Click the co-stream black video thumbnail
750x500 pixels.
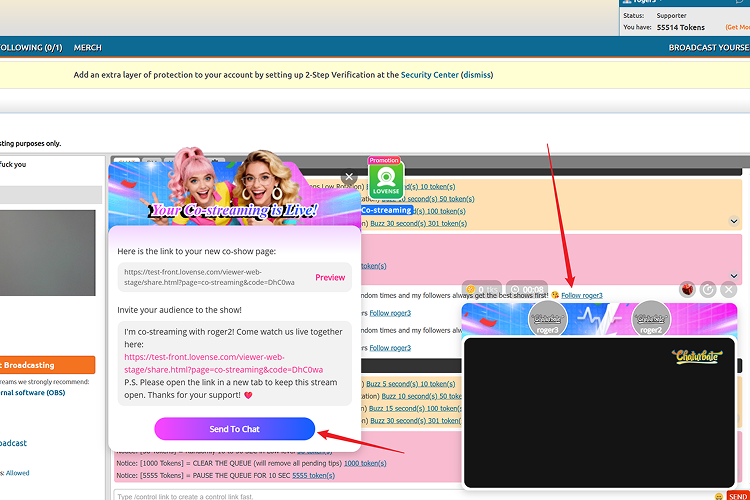click(x=599, y=410)
